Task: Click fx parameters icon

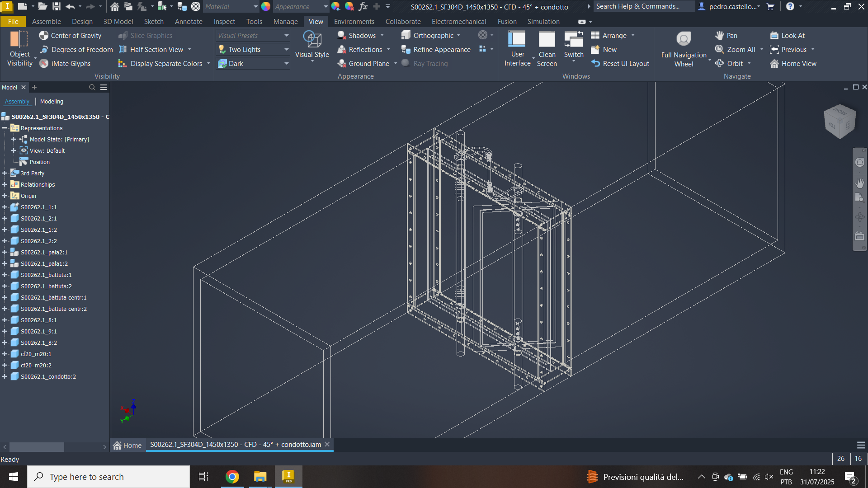Action: [x=363, y=6]
